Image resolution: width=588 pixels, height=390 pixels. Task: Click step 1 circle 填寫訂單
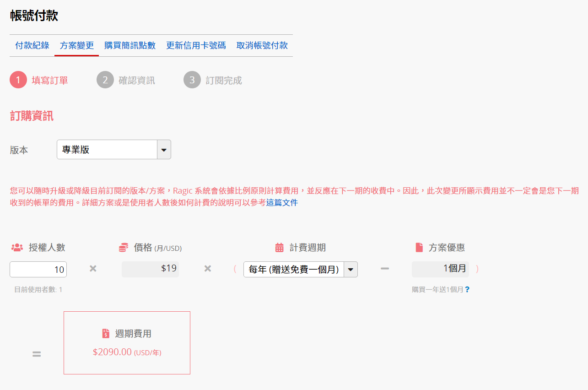tap(18, 80)
